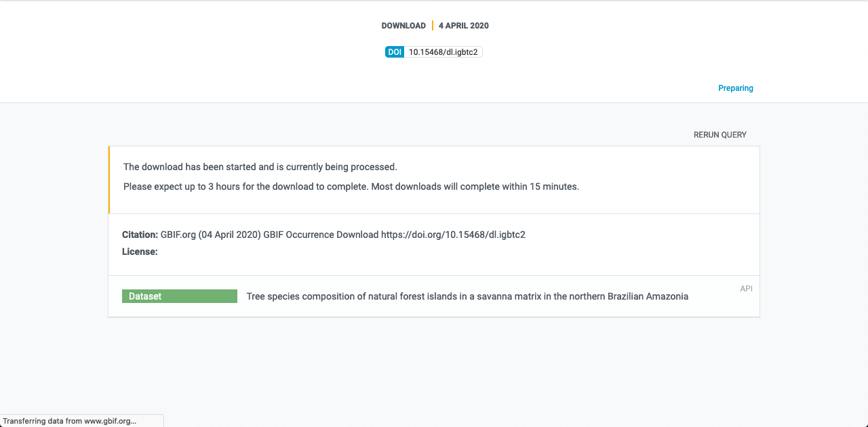
Task: Click the 'download has been started' message
Action: 260,167
